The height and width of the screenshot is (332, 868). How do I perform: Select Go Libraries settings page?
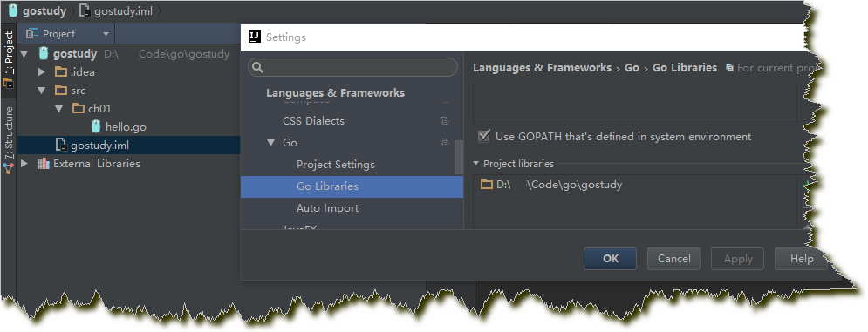coord(352,186)
